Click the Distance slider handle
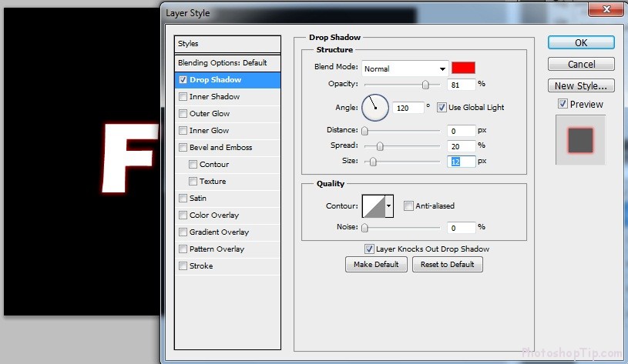 click(x=364, y=131)
